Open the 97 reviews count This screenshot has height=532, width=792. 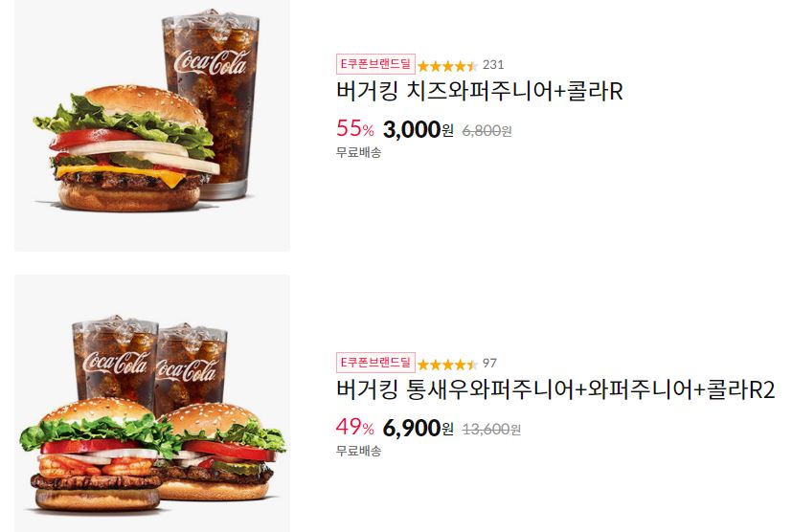(x=489, y=364)
